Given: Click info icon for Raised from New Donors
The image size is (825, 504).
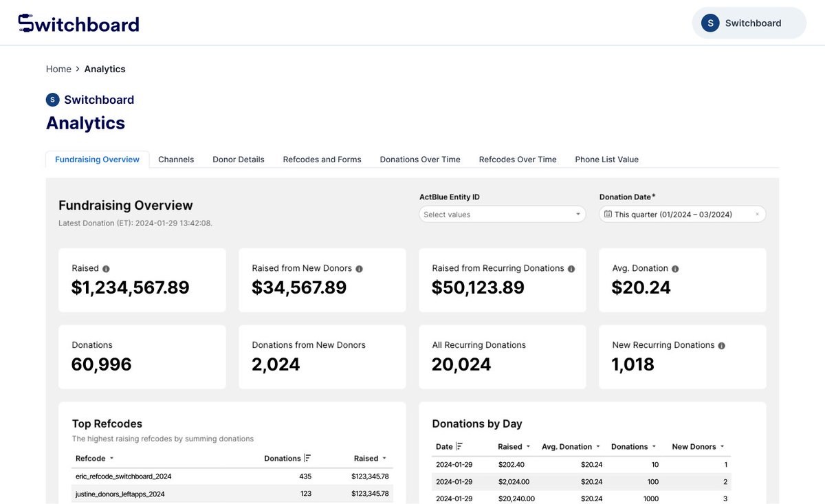Looking at the screenshot, I should (x=359, y=268).
